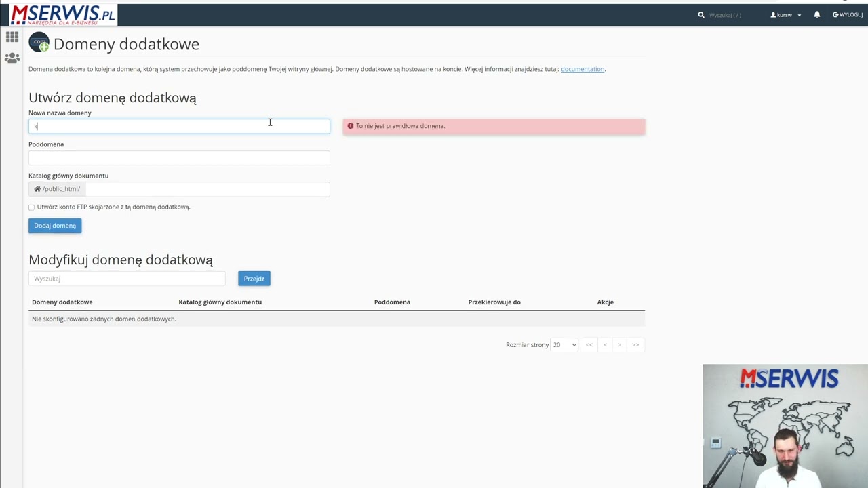Click the home icon beside /public_html/
This screenshot has width=868, height=488.
pyautogui.click(x=37, y=189)
